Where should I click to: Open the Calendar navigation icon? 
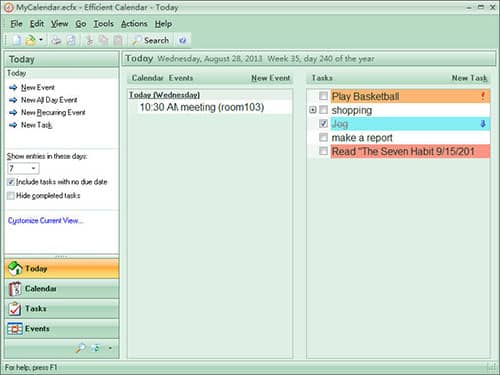click(x=15, y=289)
